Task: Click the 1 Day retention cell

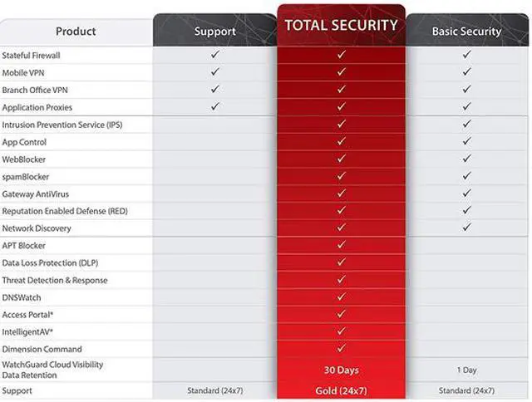Action: click(x=466, y=370)
